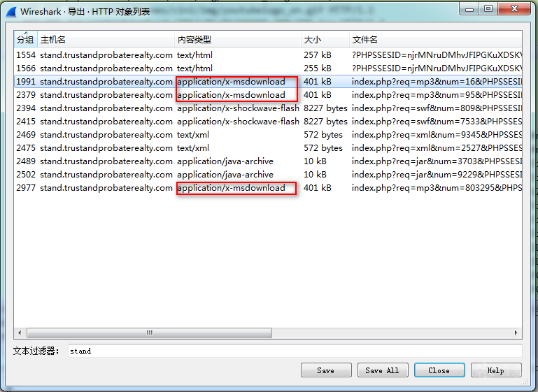Click filename index.php?req=mp3&num=95

pos(437,95)
